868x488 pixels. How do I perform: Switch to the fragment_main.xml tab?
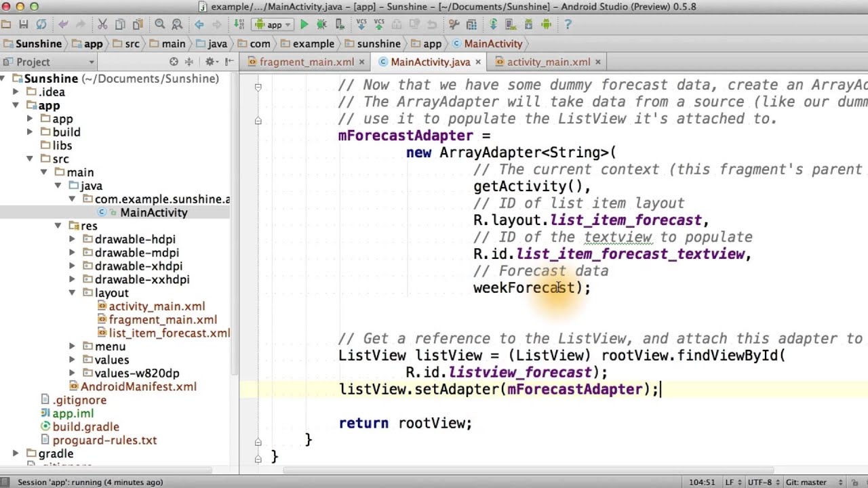(x=307, y=62)
